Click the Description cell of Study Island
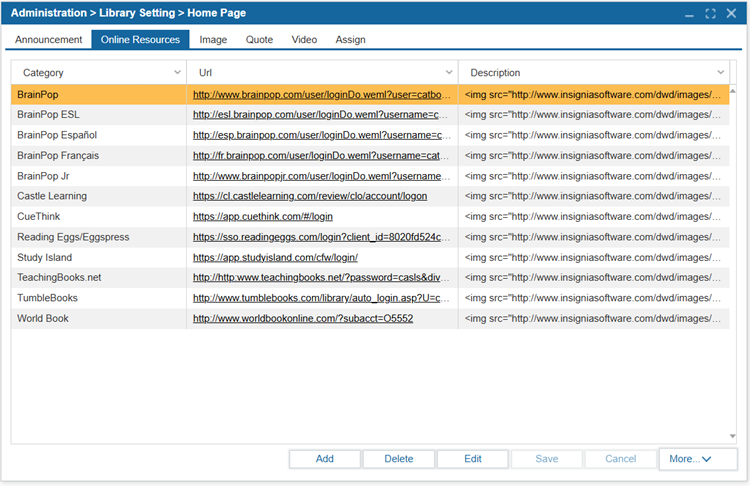 (594, 257)
